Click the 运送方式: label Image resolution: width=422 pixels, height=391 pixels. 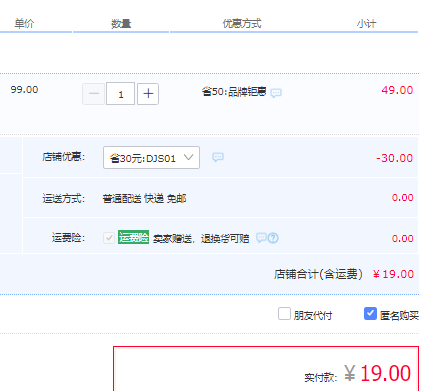click(64, 199)
